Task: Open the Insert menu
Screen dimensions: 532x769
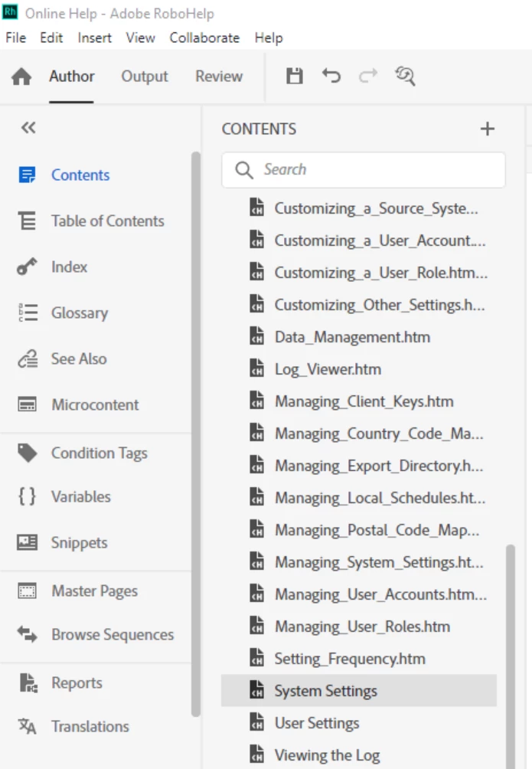Action: [95, 38]
